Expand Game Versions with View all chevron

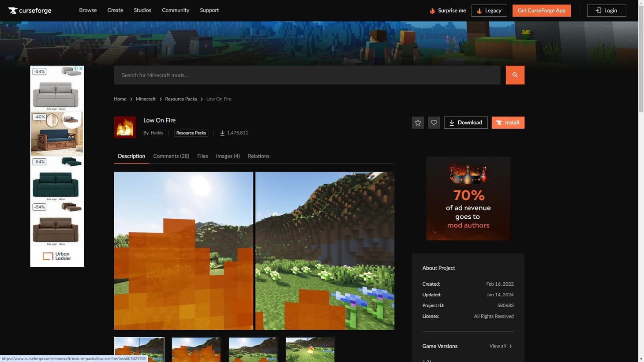[510, 346]
